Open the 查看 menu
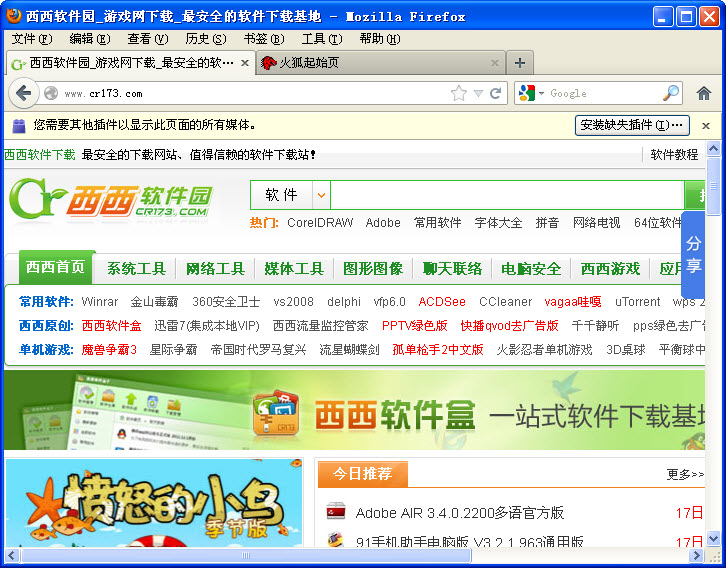 pos(147,39)
